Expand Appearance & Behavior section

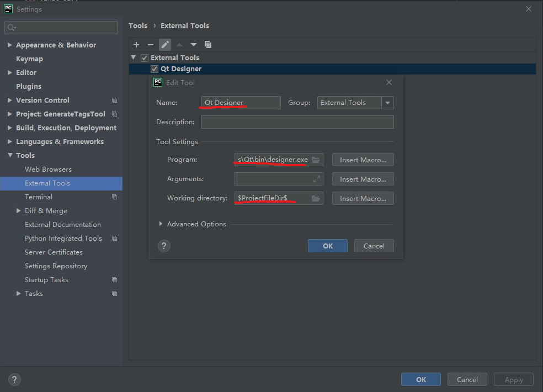click(x=10, y=45)
